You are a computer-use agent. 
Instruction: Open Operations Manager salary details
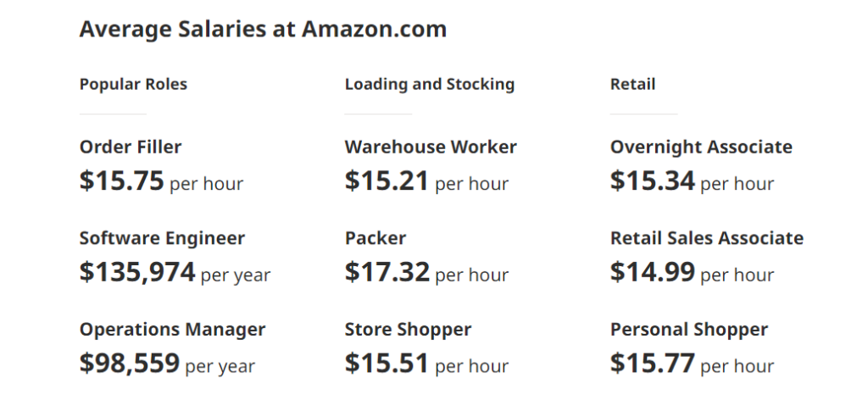(x=172, y=330)
